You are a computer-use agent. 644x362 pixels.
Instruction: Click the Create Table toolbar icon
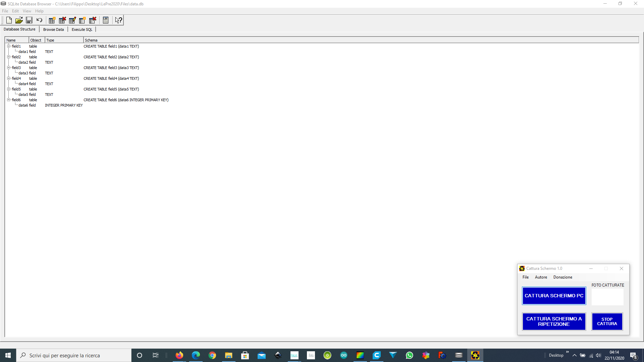click(52, 20)
